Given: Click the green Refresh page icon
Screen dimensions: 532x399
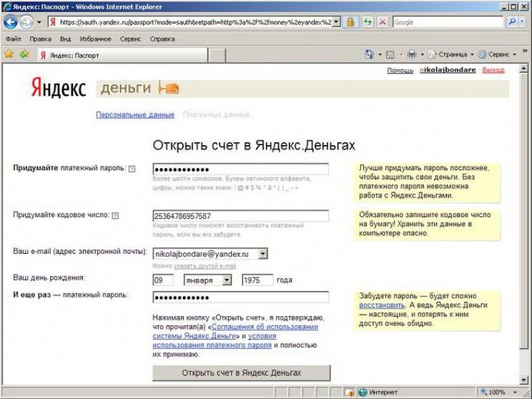Looking at the screenshot, I should pyautogui.click(x=368, y=22).
